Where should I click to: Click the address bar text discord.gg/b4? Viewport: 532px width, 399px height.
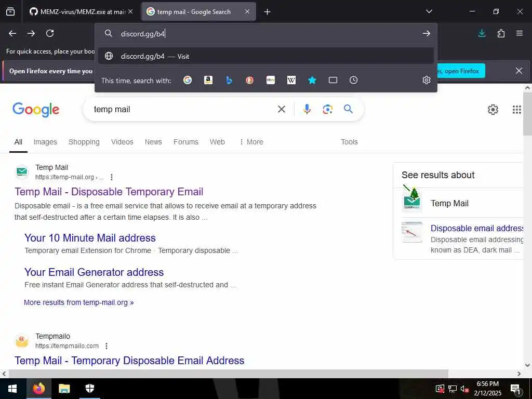143,34
